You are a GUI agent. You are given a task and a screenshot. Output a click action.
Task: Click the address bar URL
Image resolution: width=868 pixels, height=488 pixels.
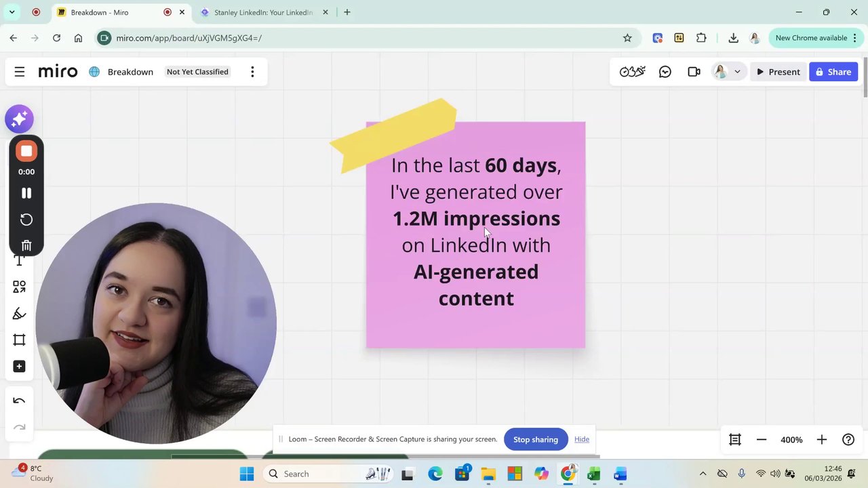point(189,38)
